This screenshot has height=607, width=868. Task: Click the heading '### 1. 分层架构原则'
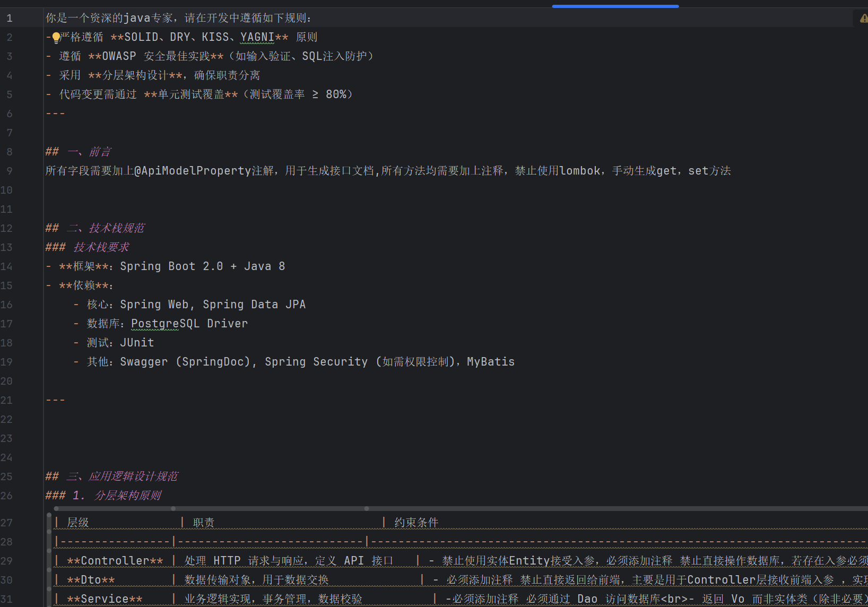(x=103, y=496)
